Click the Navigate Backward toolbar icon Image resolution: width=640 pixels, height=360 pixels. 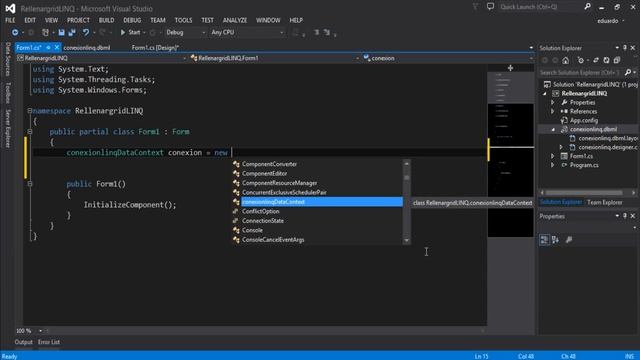pos(15,32)
